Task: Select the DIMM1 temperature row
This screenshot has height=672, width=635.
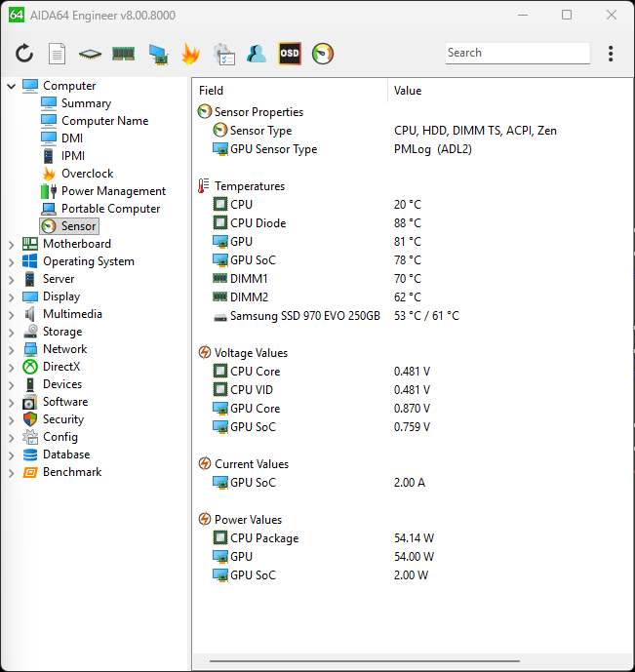Action: pyautogui.click(x=413, y=279)
